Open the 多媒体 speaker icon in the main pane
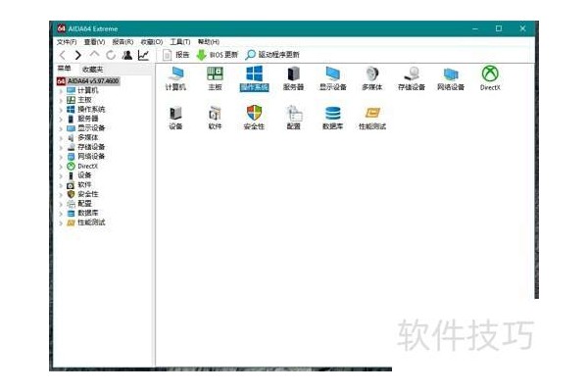 (372, 78)
